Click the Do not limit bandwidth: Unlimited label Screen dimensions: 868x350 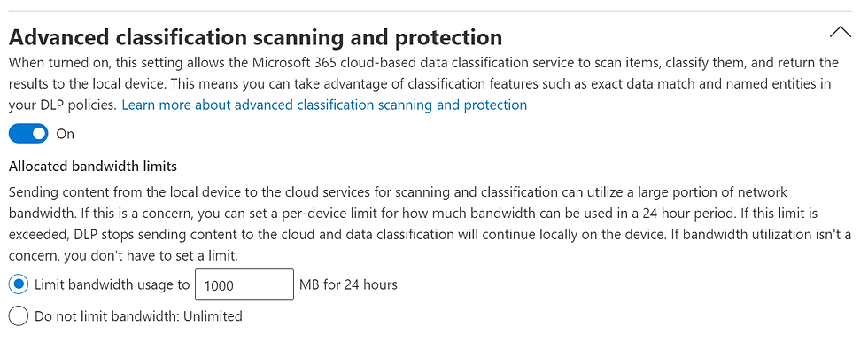point(138,316)
